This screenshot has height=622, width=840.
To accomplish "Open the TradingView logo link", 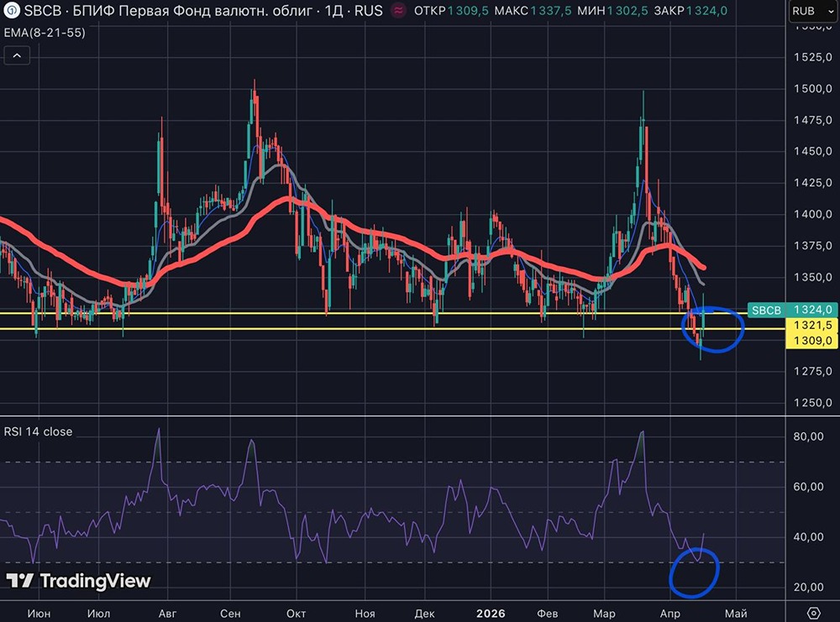I will [78, 581].
